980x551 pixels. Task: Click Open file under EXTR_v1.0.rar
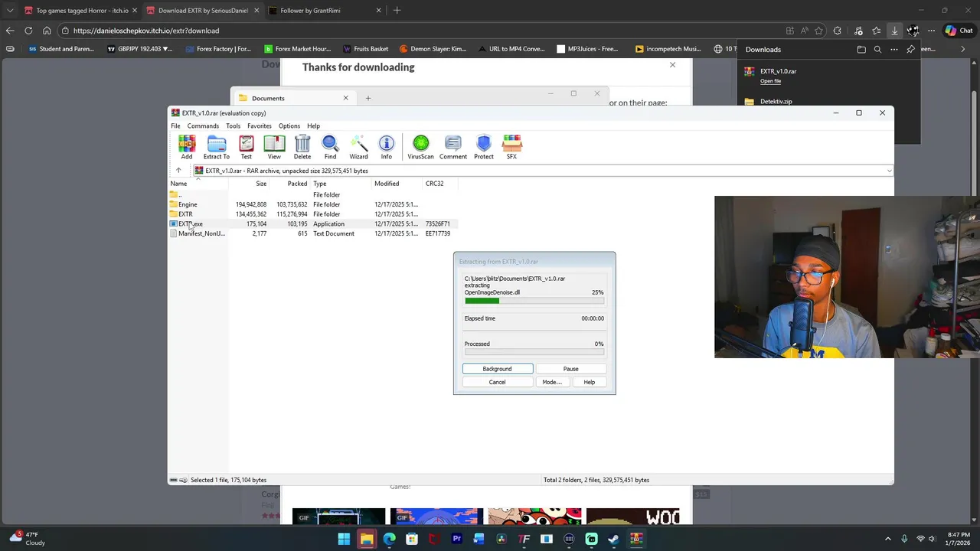[770, 81]
